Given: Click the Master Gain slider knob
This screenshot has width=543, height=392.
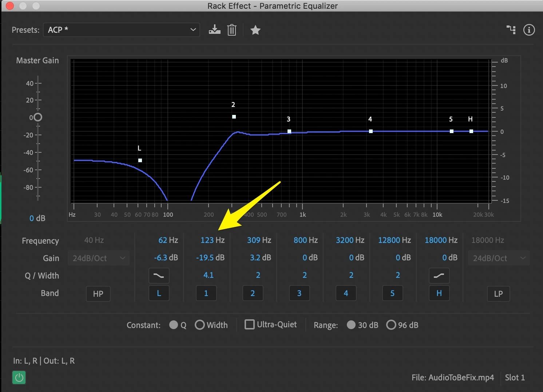Looking at the screenshot, I should (x=38, y=117).
